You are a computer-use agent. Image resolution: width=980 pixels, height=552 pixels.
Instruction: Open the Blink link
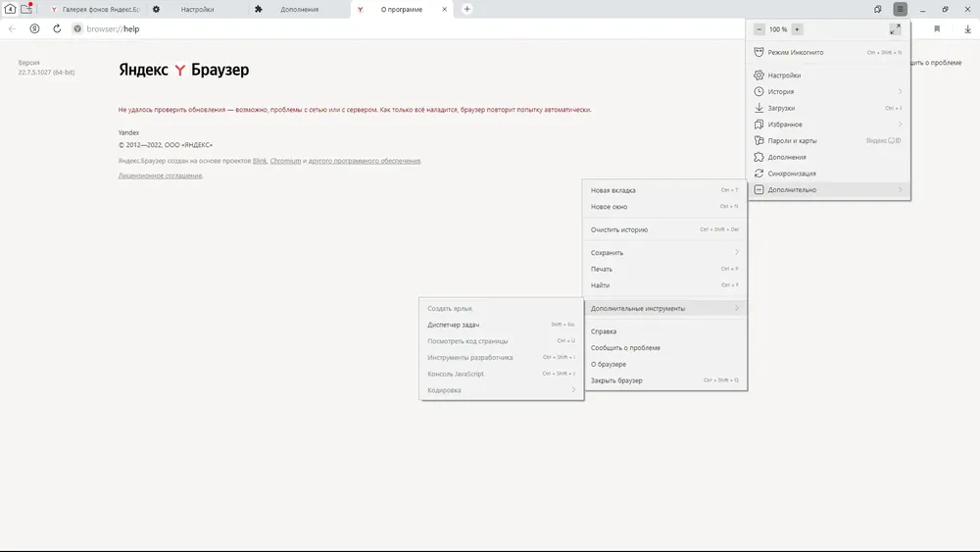260,161
